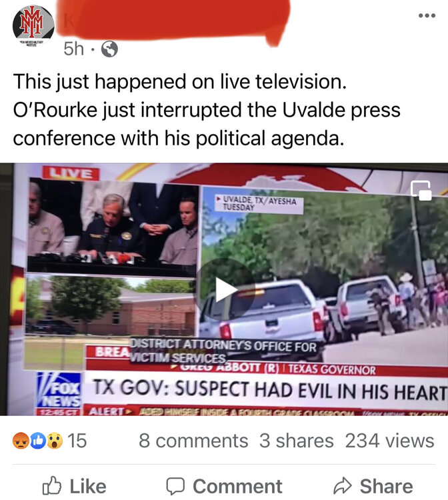Click the 5h post timestamp
This screenshot has height=500, width=448.
coord(73,49)
